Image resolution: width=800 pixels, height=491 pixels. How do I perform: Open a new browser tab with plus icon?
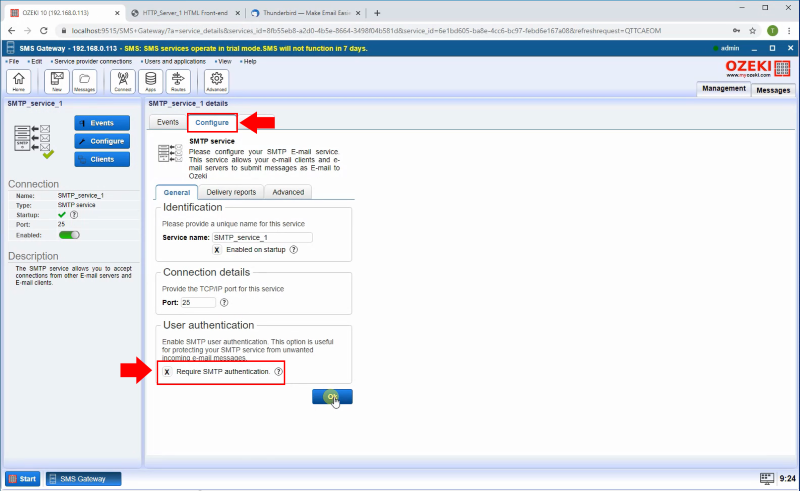[x=377, y=13]
